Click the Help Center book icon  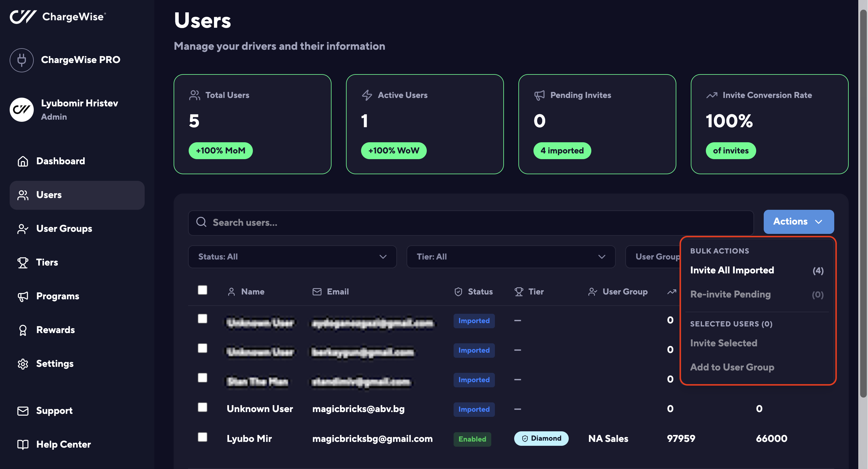click(23, 444)
